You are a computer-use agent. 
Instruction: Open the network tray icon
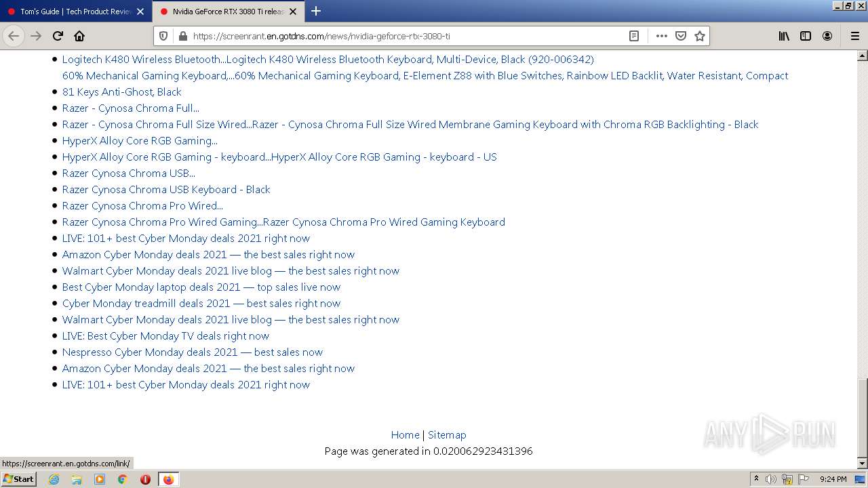click(x=787, y=479)
